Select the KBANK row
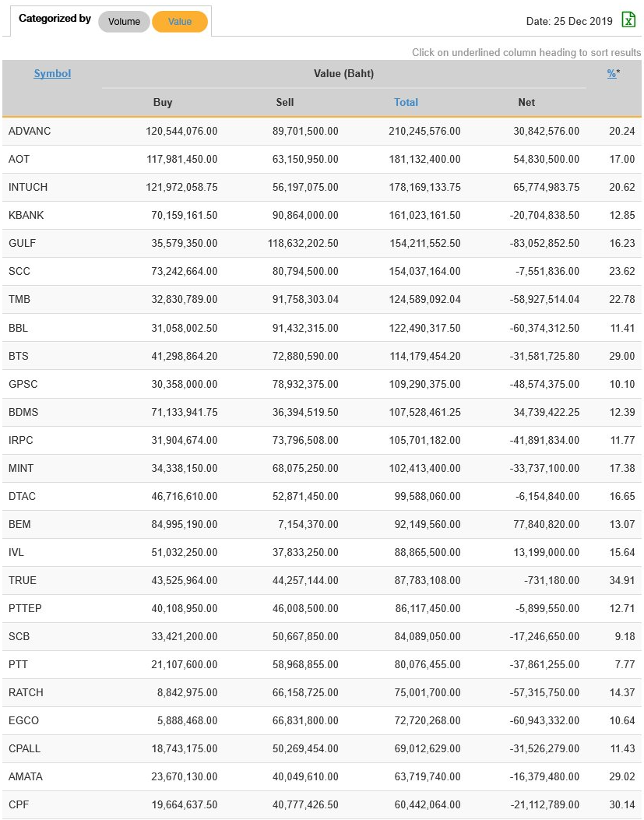This screenshot has width=644, height=820. tap(25, 215)
